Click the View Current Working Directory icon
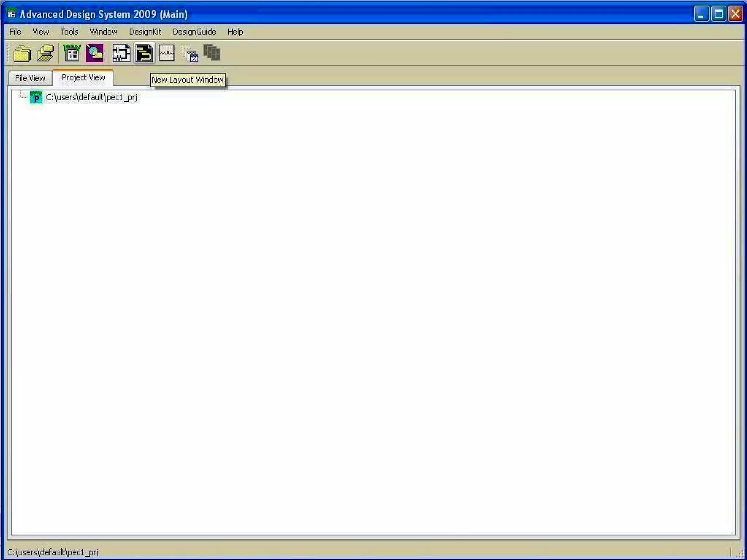The width and height of the screenshot is (747, 560). (x=46, y=54)
